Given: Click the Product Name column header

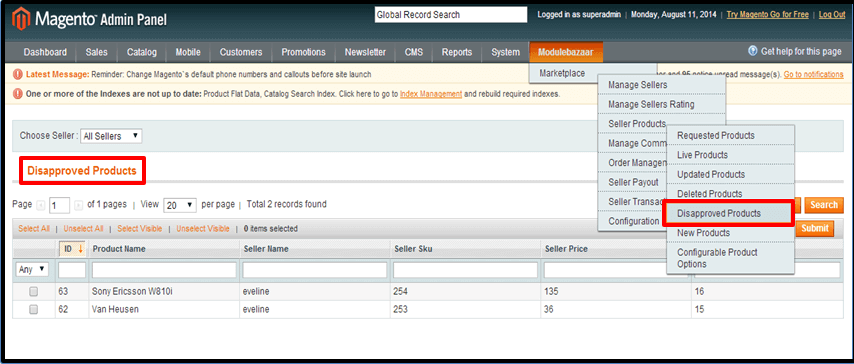Looking at the screenshot, I should coord(119,249).
